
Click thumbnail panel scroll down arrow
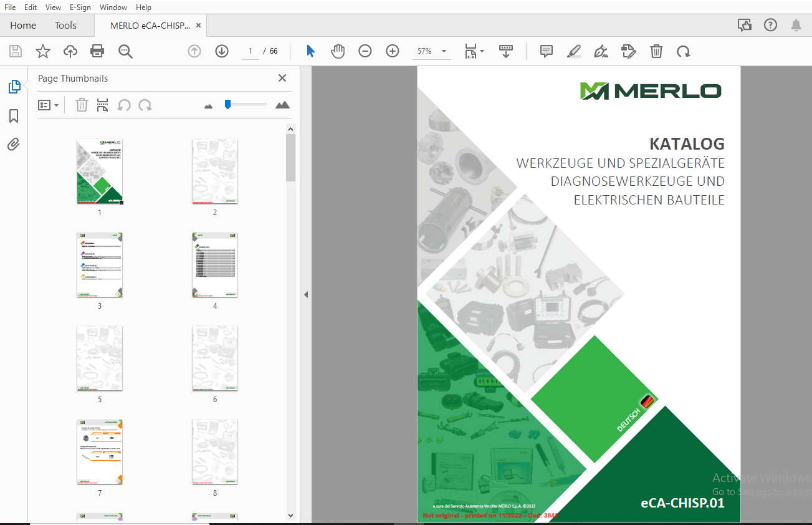pos(290,515)
